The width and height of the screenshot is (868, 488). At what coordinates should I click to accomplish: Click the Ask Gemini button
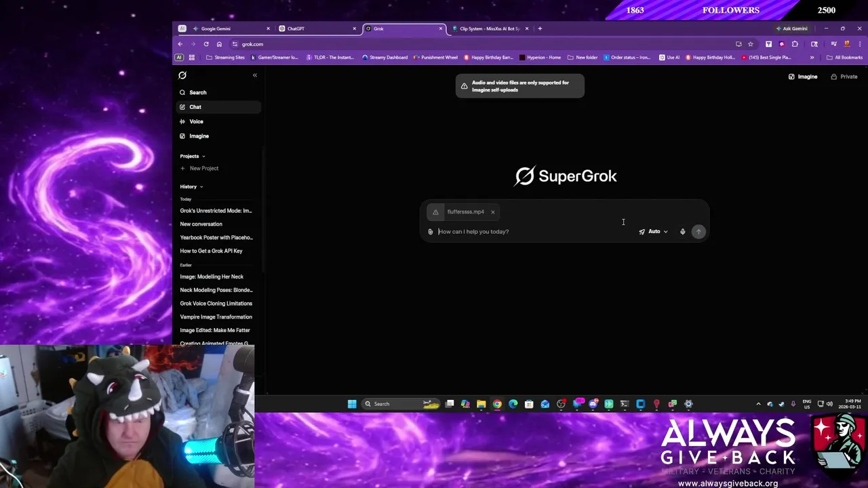(792, 28)
